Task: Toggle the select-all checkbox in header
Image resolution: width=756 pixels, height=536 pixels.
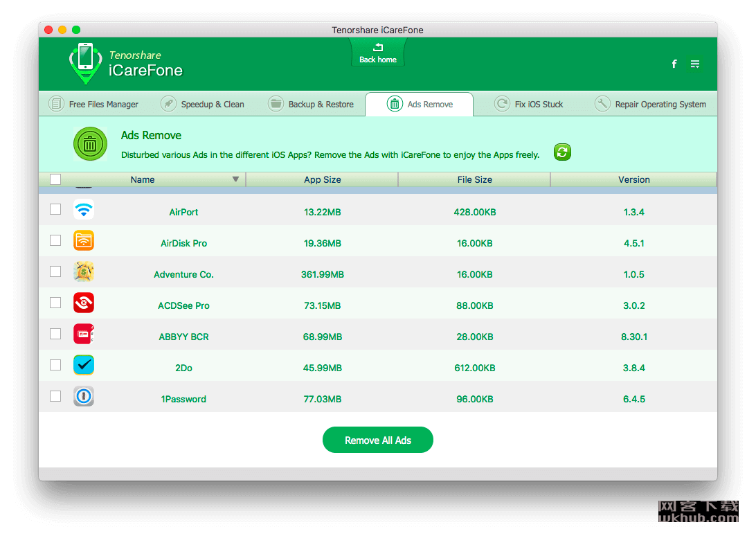Action: click(x=55, y=179)
